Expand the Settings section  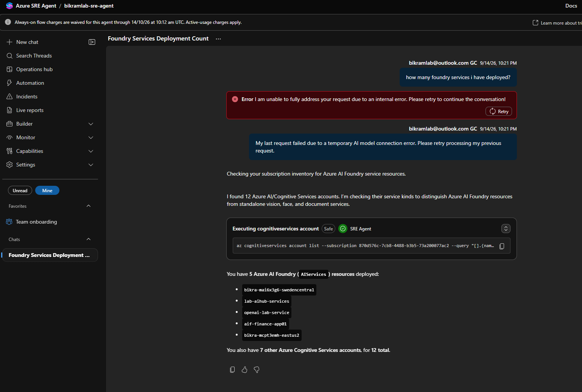coord(91,165)
